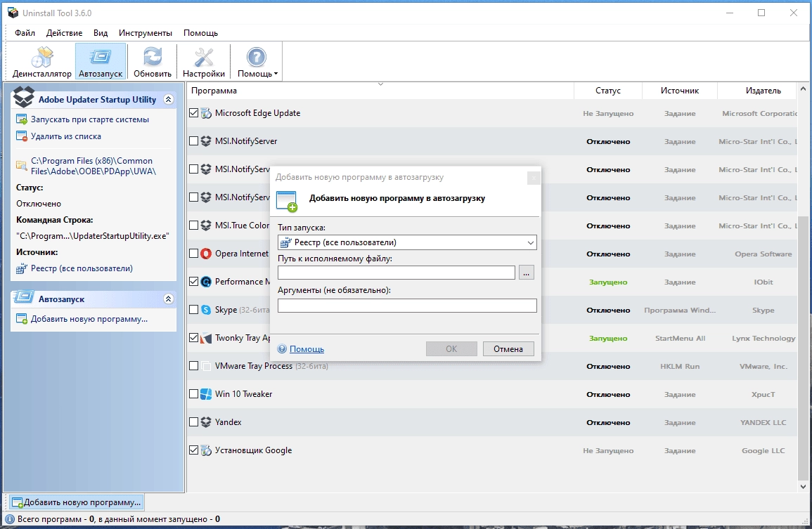Enable the Yandex entry checkbox

pyautogui.click(x=193, y=422)
